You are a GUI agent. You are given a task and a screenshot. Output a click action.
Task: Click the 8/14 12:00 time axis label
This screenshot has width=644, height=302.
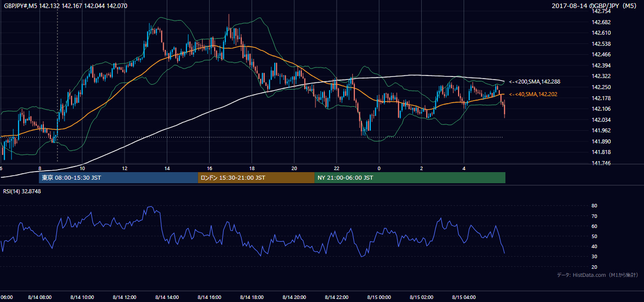pyautogui.click(x=124, y=297)
